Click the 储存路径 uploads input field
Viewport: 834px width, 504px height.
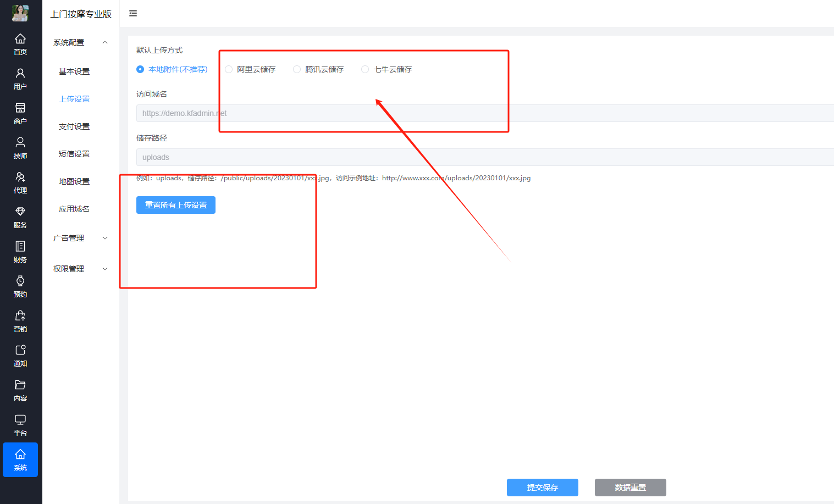coord(485,157)
